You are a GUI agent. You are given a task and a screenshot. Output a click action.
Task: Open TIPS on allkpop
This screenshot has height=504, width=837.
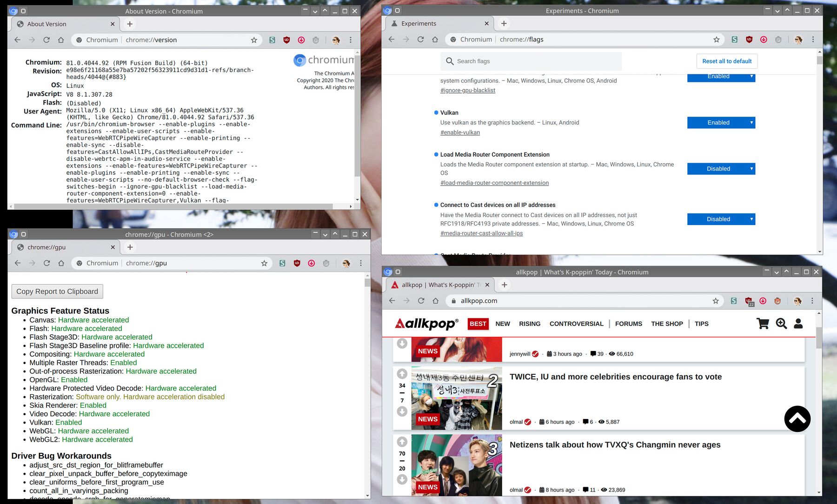click(x=702, y=324)
